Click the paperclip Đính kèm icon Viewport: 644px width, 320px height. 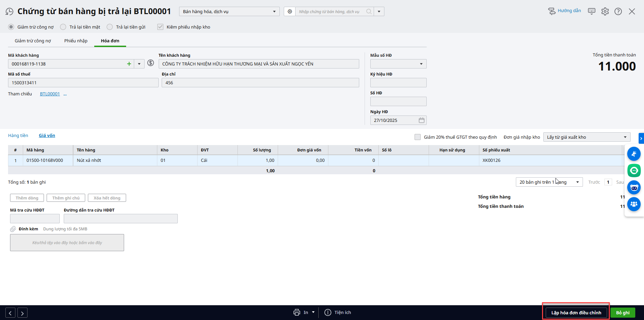[13, 229]
